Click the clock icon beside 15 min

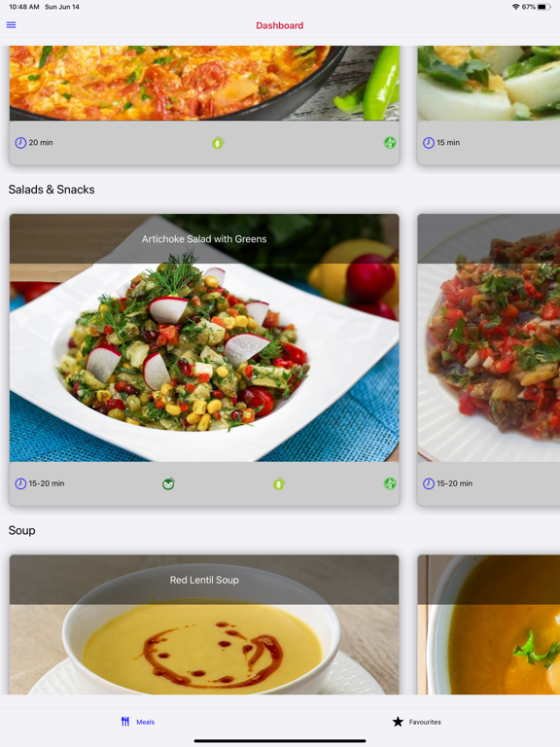coord(429,142)
